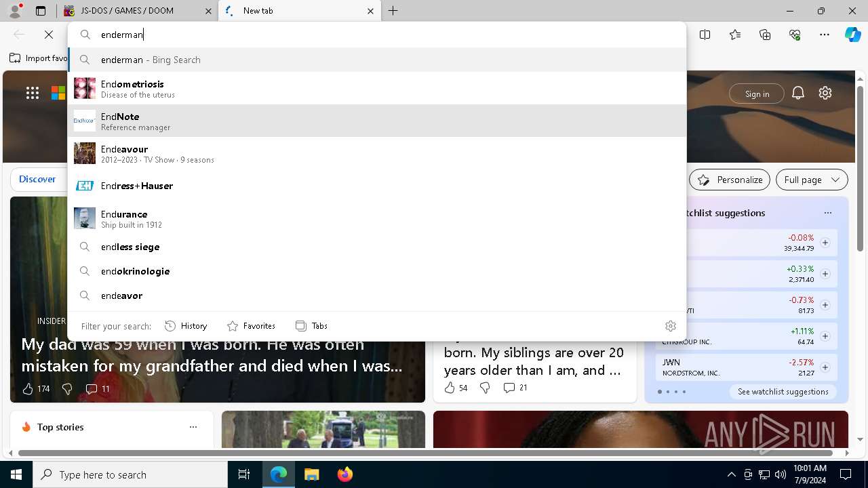Open Browser essentials heart icon
The height and width of the screenshot is (488, 868).
795,35
